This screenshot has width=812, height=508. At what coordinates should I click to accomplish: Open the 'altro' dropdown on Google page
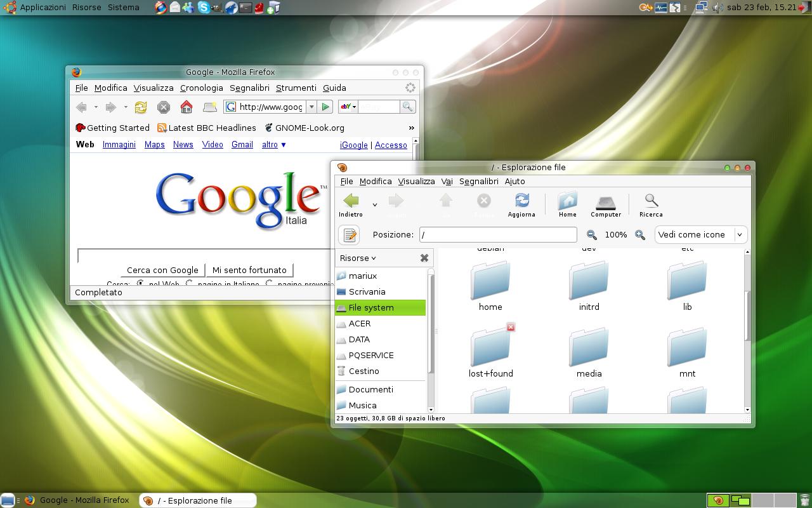tap(274, 144)
